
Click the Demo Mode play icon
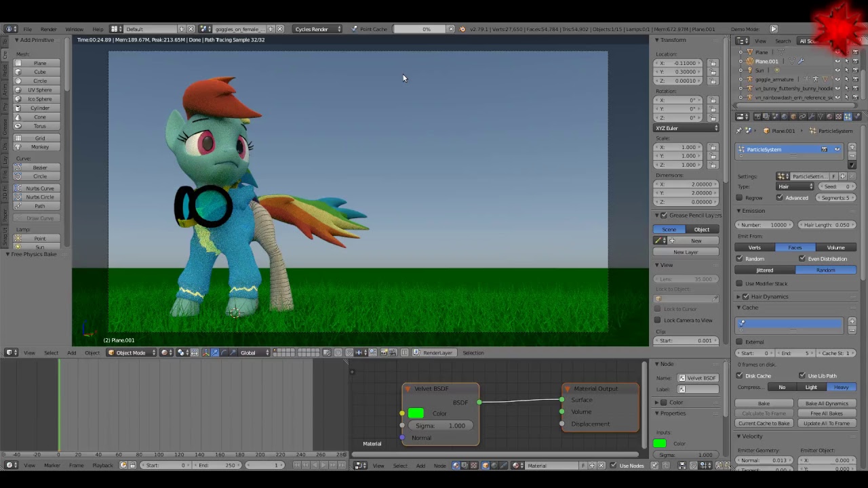(774, 29)
